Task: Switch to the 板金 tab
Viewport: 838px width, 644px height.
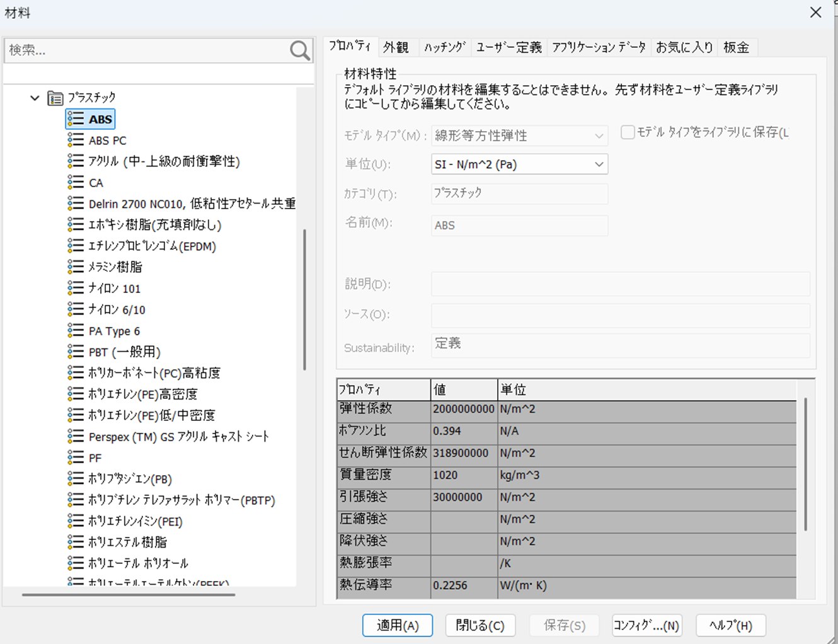Action: tap(736, 47)
